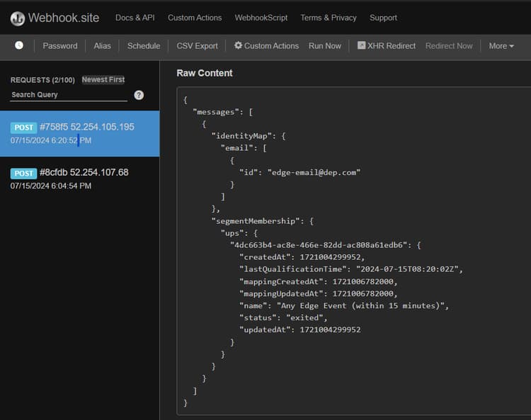Click the "updatedAt" line

pyautogui.click(x=300, y=330)
